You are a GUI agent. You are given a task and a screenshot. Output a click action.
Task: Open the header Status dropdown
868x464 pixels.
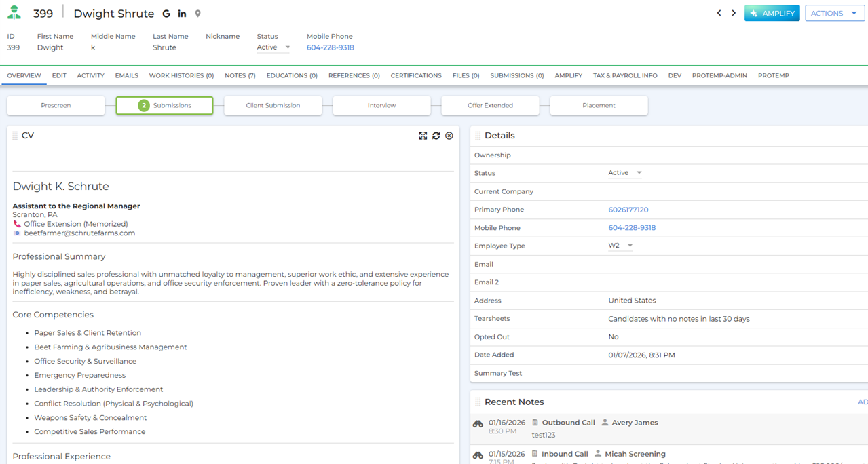[273, 47]
